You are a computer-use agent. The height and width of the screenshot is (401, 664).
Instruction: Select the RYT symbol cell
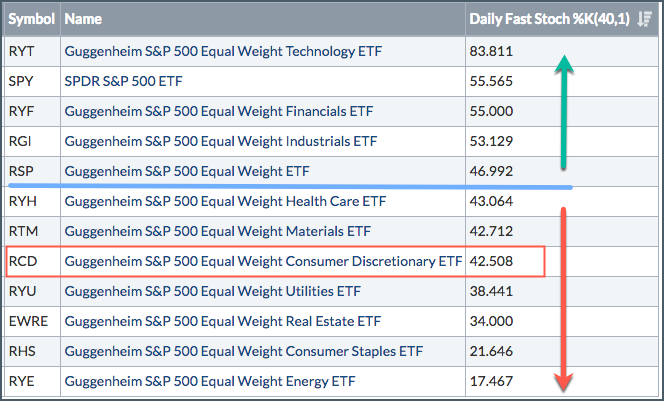[20, 50]
